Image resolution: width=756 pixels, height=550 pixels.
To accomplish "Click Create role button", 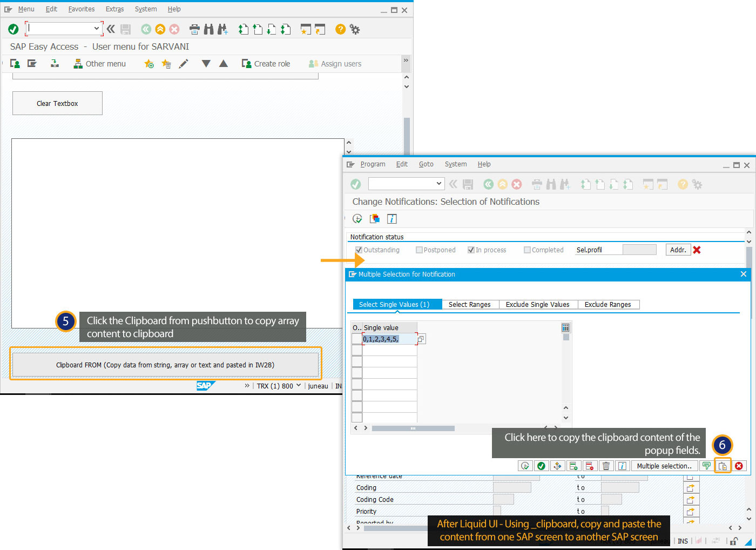I will tap(266, 64).
